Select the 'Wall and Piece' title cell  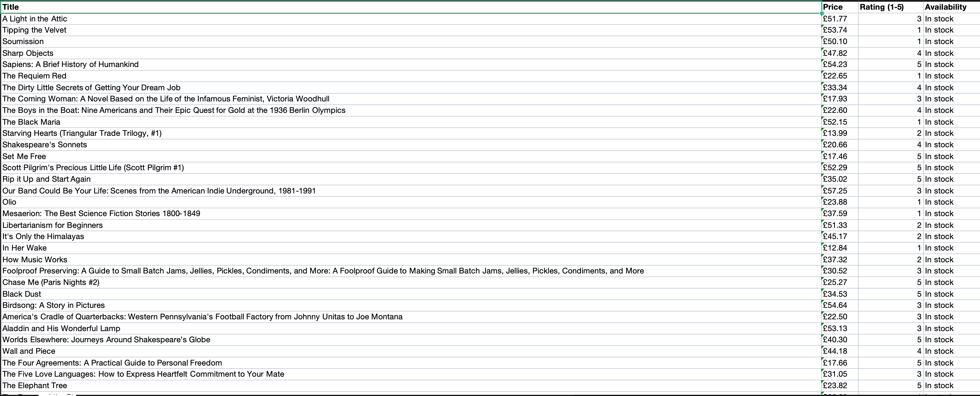pyautogui.click(x=411, y=351)
